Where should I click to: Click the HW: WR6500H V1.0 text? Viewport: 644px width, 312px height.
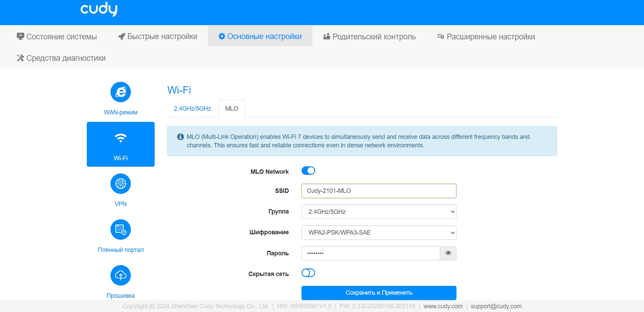coord(304,306)
